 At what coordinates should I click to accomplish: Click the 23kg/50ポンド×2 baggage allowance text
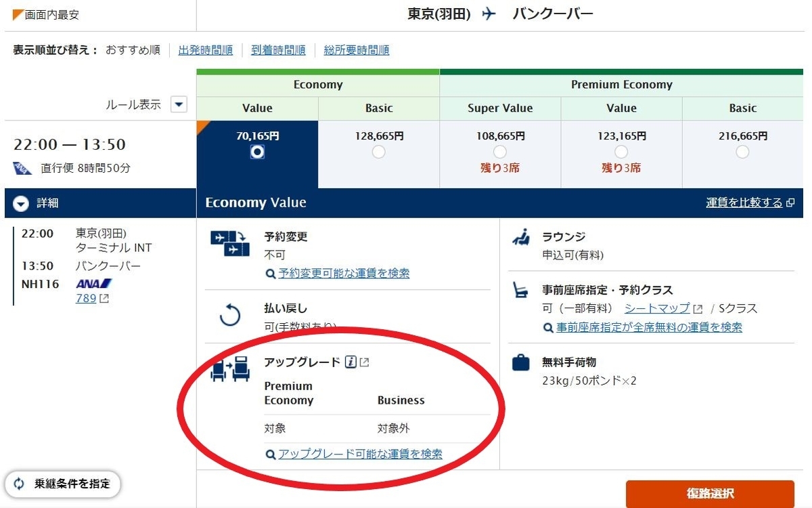(589, 381)
